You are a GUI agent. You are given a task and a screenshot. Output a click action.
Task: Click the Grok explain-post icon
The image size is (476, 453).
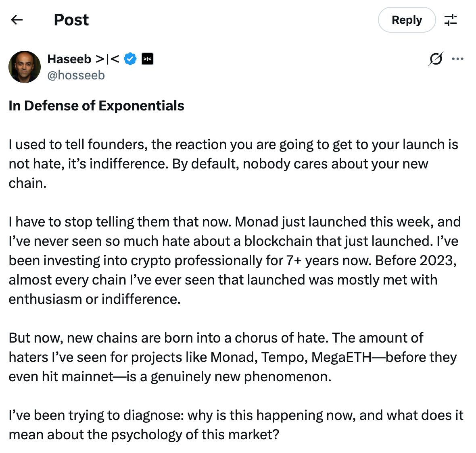pos(436,59)
